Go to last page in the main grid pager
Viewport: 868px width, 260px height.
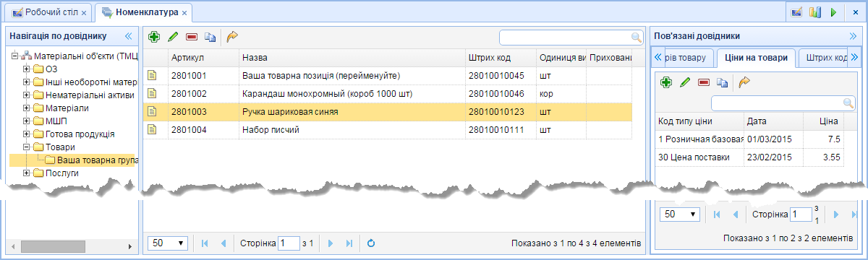point(350,243)
